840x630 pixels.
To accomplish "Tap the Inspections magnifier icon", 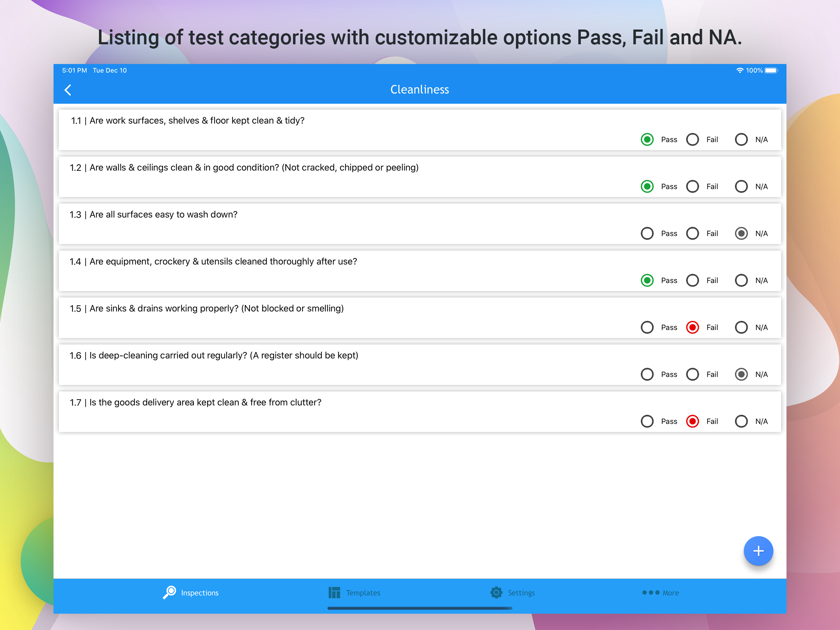I will [169, 592].
